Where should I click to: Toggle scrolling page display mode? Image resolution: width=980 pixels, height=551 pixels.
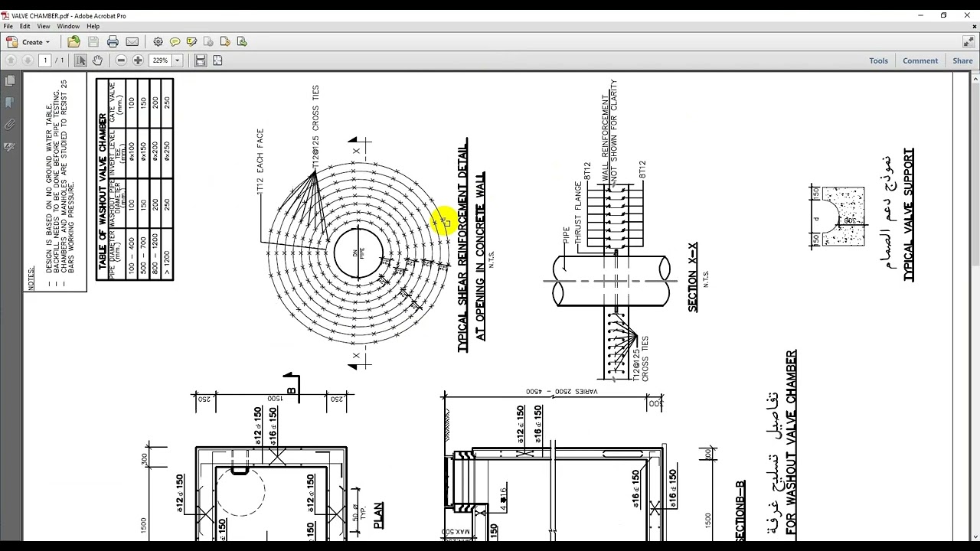201,60
